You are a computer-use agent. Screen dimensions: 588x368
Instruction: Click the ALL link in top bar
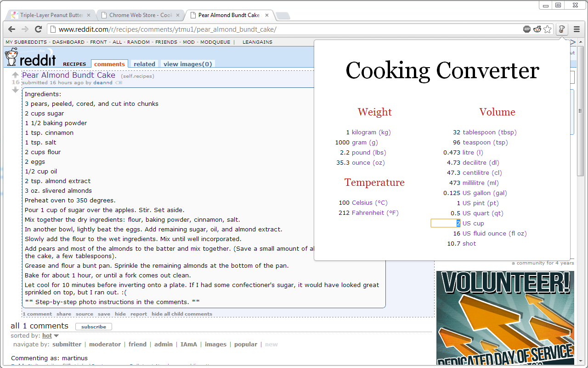[x=117, y=42]
